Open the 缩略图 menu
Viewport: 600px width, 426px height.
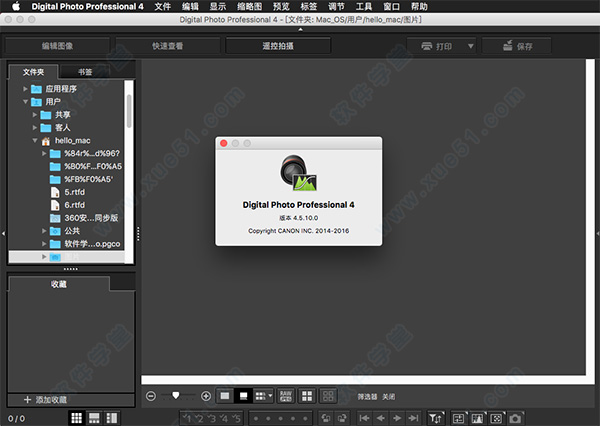tap(249, 7)
